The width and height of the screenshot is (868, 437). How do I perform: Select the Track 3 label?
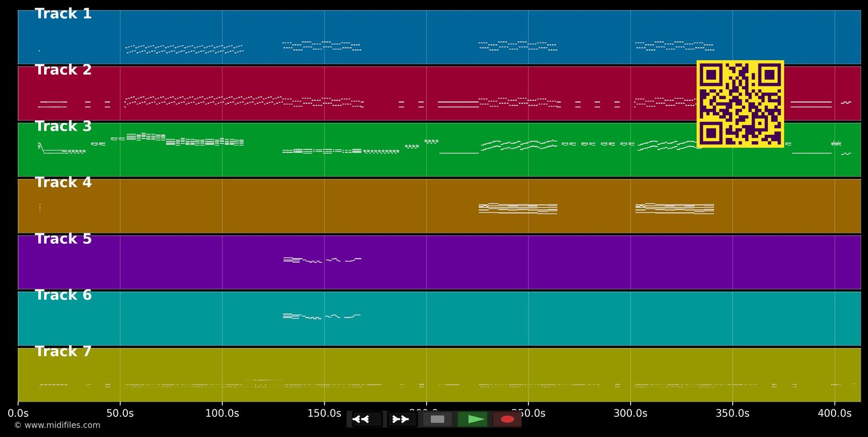click(x=63, y=127)
